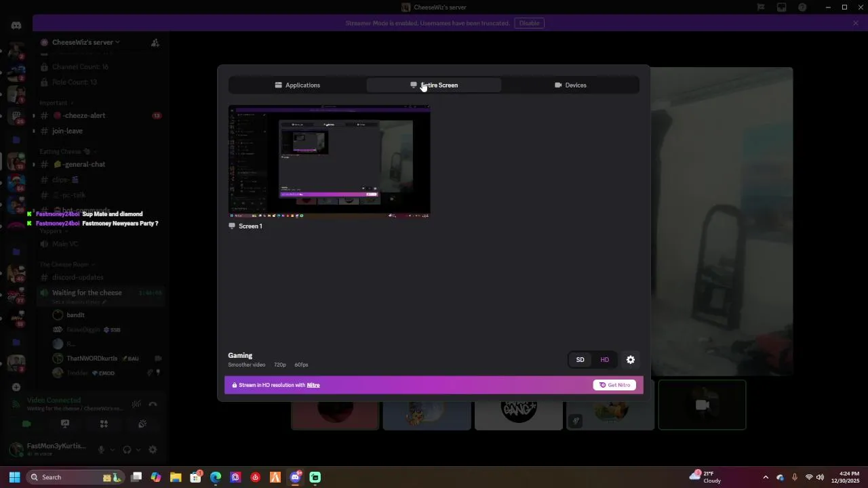Image resolution: width=868 pixels, height=488 pixels.
Task: Click voice member bandit
Action: coord(107,315)
